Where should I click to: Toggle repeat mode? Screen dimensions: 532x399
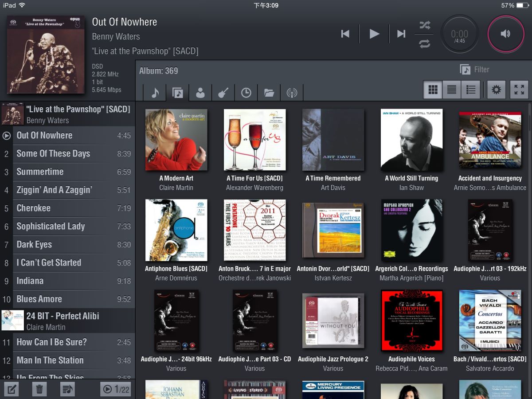pyautogui.click(x=425, y=43)
